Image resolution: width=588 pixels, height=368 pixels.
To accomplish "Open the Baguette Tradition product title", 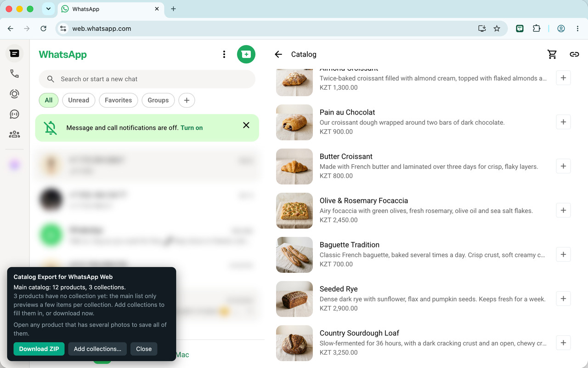I will (x=350, y=245).
